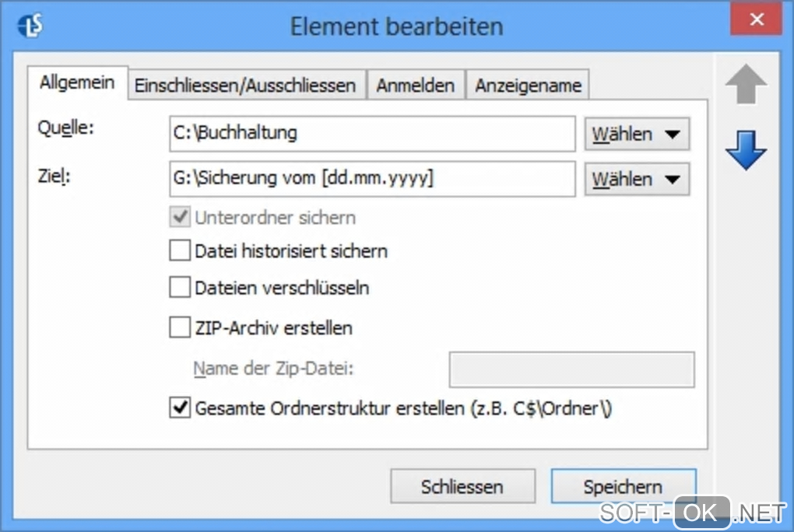Viewport: 794px width, 532px height.
Task: Click the Schliessen button
Action: point(462,487)
